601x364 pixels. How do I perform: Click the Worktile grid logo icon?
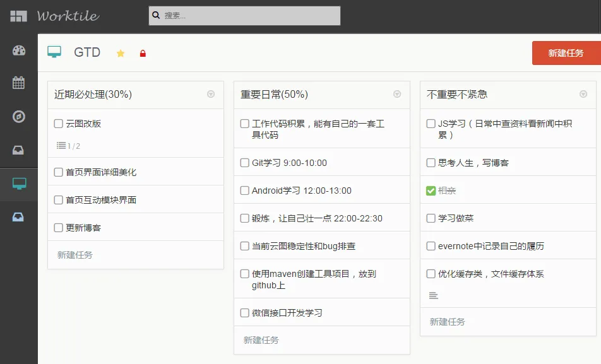click(18, 16)
